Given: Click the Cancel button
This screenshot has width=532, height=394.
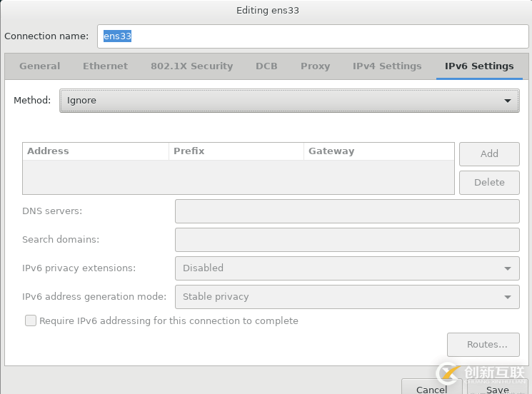Looking at the screenshot, I should (431, 388).
